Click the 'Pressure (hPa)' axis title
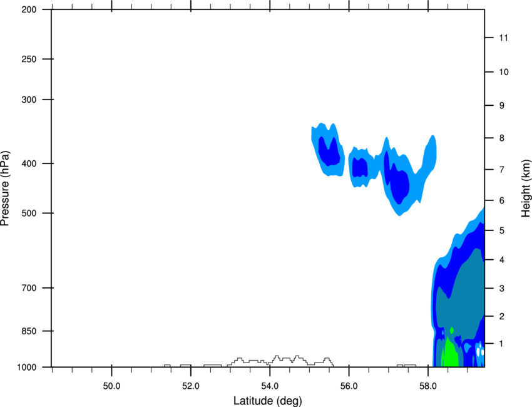The image size is (532, 407). [5, 188]
